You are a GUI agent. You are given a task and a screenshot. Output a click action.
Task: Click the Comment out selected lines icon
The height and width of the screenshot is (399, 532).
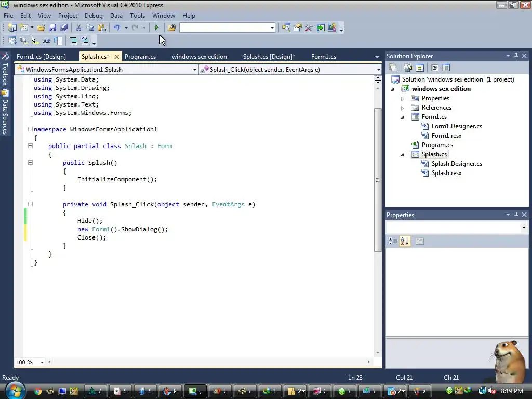pyautogui.click(x=73, y=41)
